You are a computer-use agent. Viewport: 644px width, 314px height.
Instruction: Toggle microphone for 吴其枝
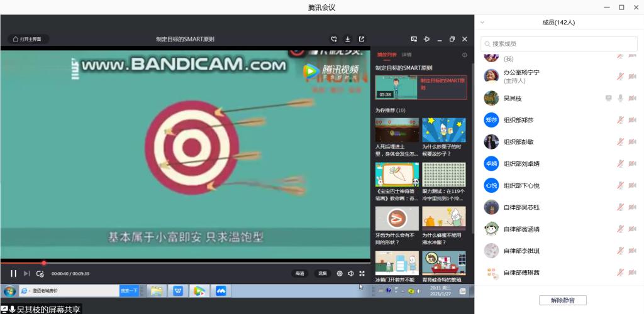tap(620, 99)
